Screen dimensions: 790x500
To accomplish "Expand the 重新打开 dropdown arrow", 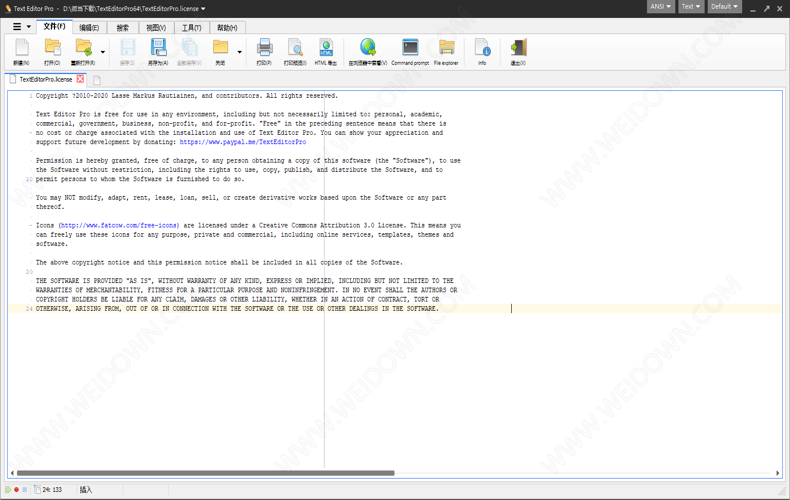I will tap(103, 52).
